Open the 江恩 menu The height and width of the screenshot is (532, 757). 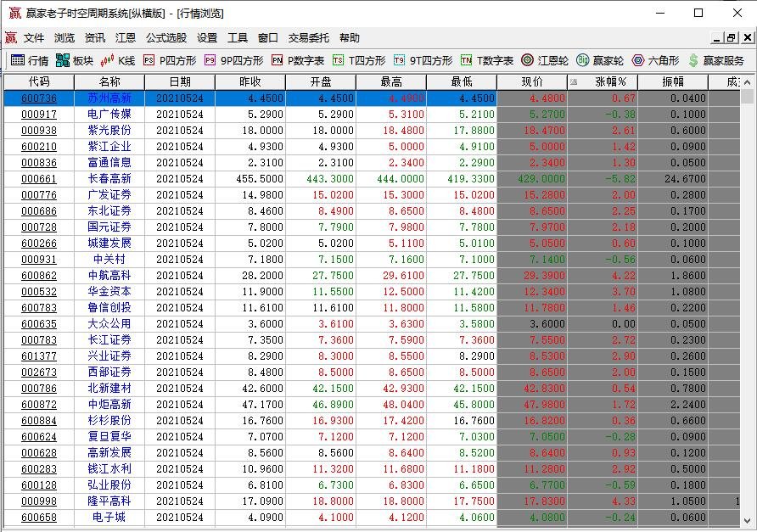[125, 38]
